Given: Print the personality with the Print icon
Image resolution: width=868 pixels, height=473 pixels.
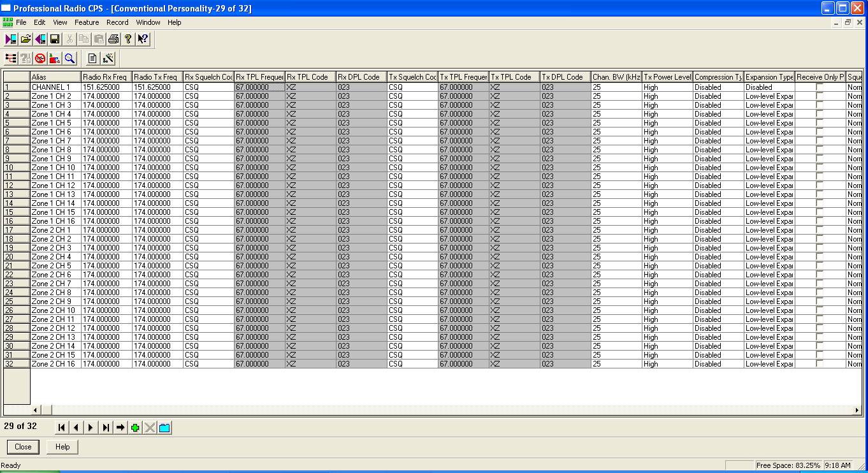Looking at the screenshot, I should coord(112,38).
